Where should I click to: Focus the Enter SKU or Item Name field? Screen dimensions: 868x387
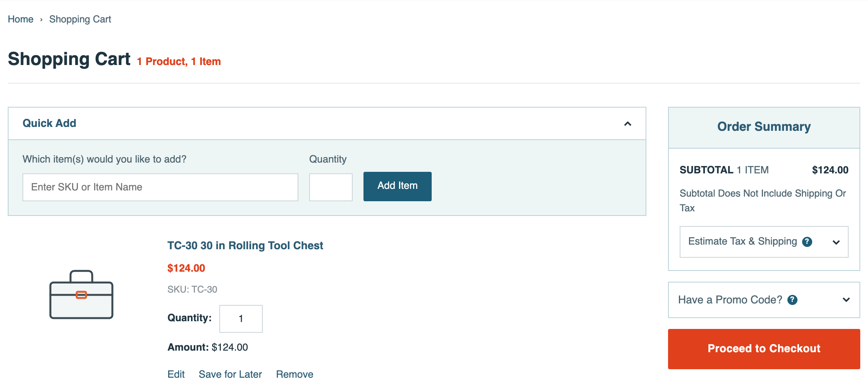(x=160, y=187)
